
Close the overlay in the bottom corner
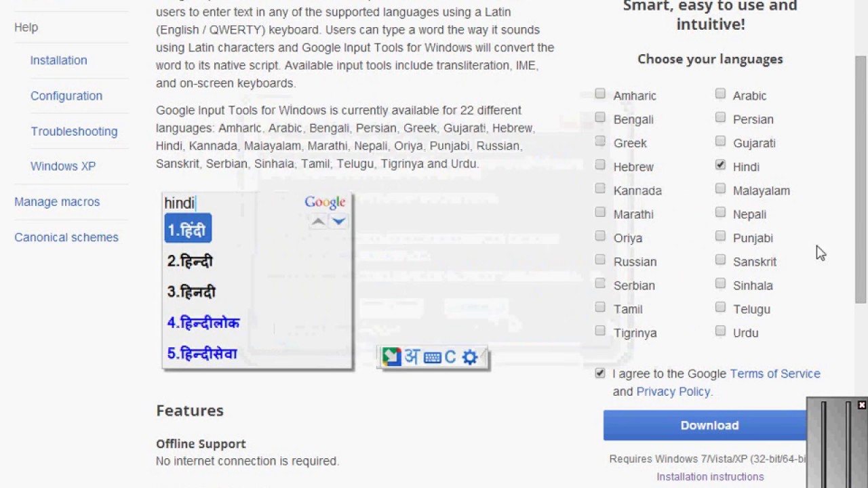click(862, 405)
